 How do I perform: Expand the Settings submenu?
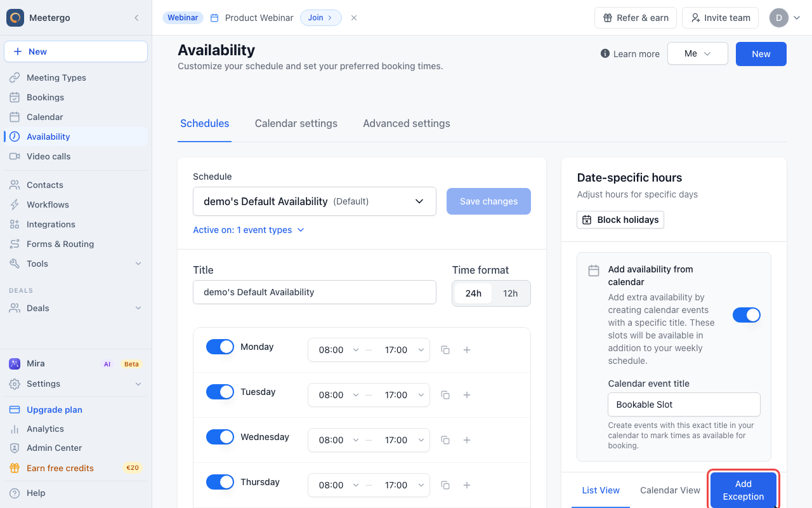pos(138,384)
